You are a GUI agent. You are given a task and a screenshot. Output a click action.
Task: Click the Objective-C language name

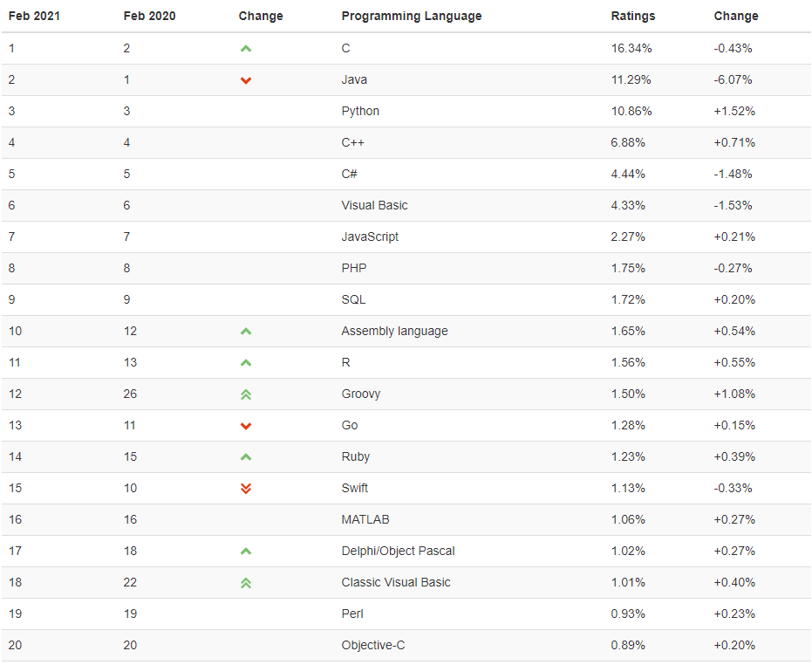[373, 646]
